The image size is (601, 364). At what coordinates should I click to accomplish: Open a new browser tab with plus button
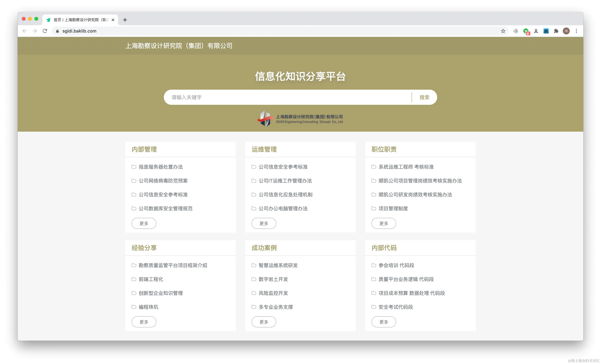pos(125,20)
